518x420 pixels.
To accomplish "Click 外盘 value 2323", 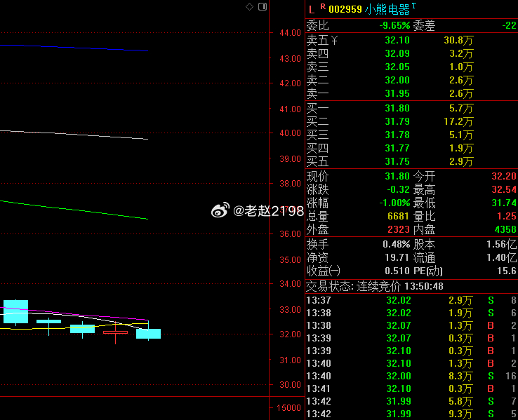I will (399, 229).
